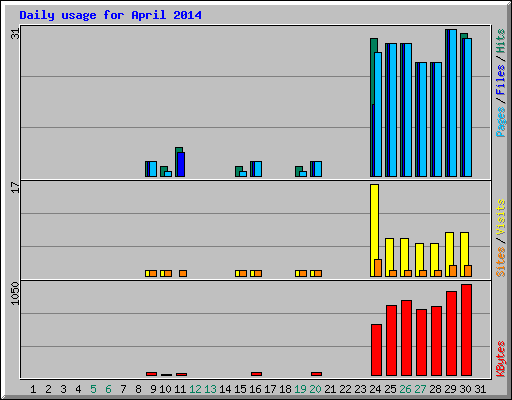The image size is (512, 400).
Task: Select day label '9' on the x-axis
Action: (153, 389)
